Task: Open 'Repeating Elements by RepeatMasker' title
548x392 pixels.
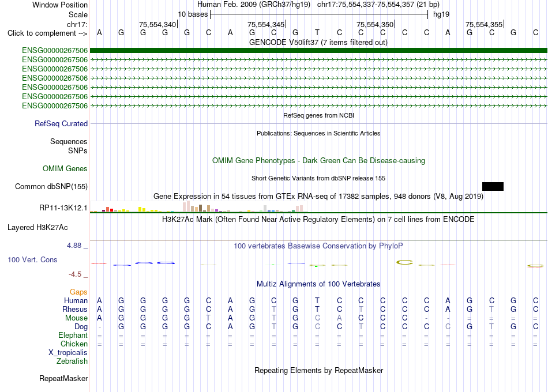Action: coord(318,370)
